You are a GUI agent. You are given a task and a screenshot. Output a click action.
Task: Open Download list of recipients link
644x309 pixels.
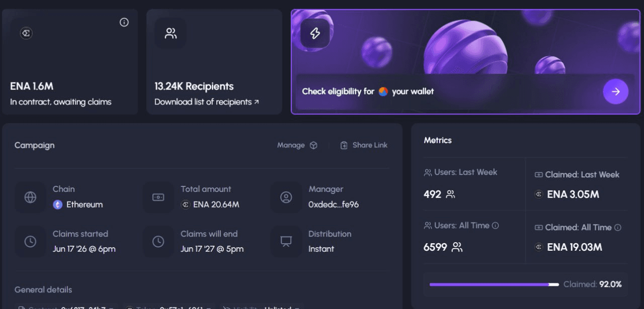pos(207,102)
